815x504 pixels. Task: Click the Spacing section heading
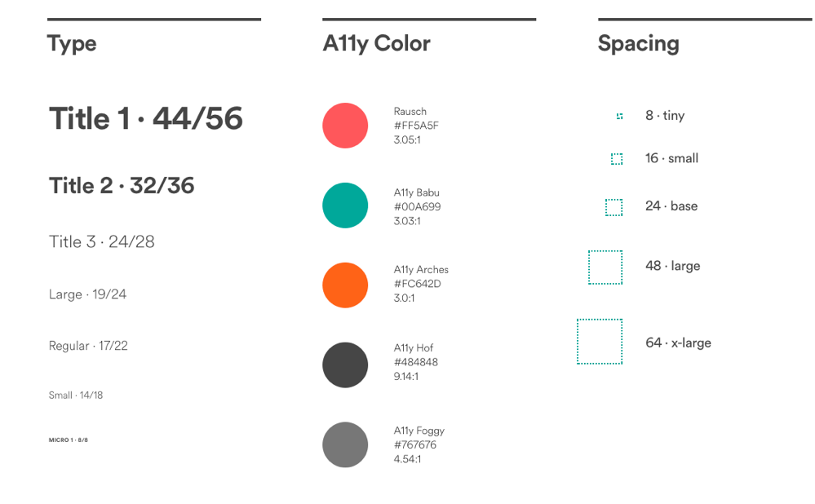coord(639,44)
